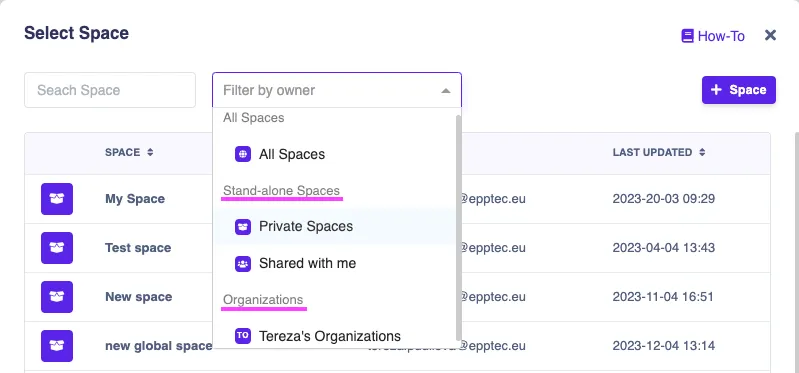This screenshot has height=373, width=799.
Task: Open the How-To book icon
Action: (x=687, y=36)
